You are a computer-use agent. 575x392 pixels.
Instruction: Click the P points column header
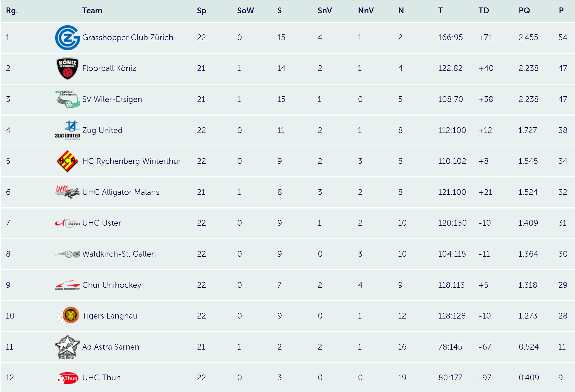pyautogui.click(x=561, y=11)
